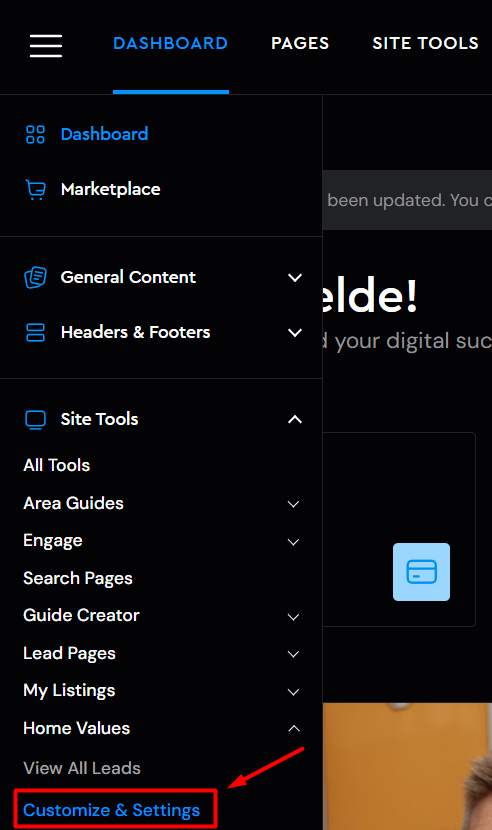Click the General Content document icon
Image resolution: width=492 pixels, height=830 pixels.
point(35,277)
